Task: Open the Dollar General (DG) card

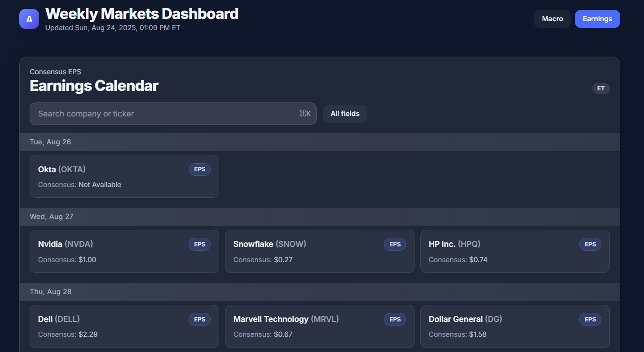Action: tap(515, 326)
